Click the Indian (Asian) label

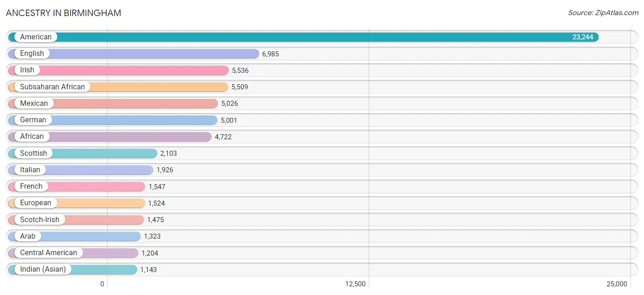[43, 269]
